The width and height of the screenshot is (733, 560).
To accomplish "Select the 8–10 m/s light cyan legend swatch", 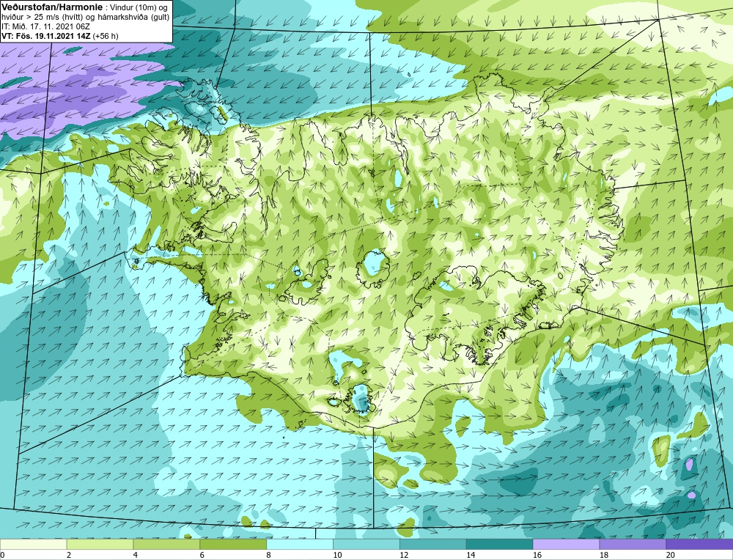I will 300,544.
